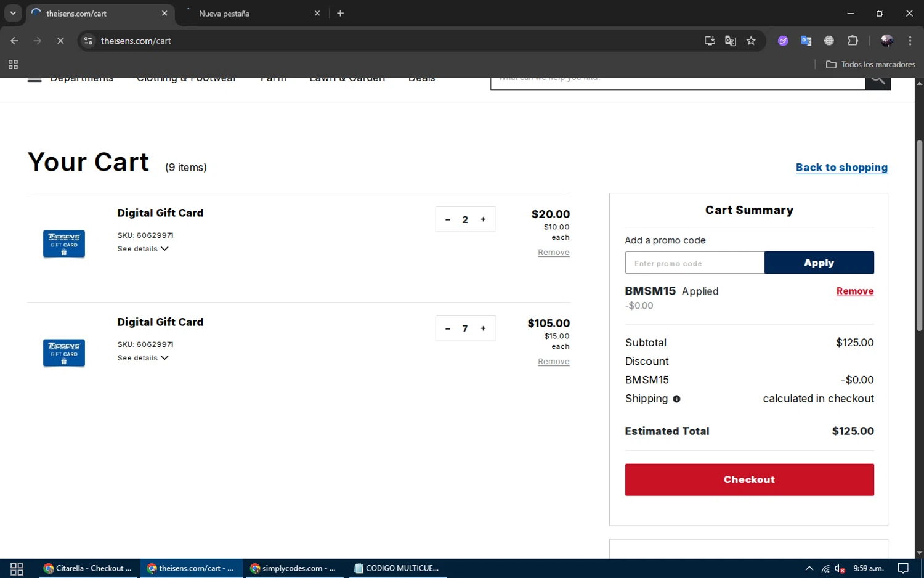The image size is (924, 578).
Task: Open the $15.00 gift card thumbnail
Action: (x=64, y=352)
